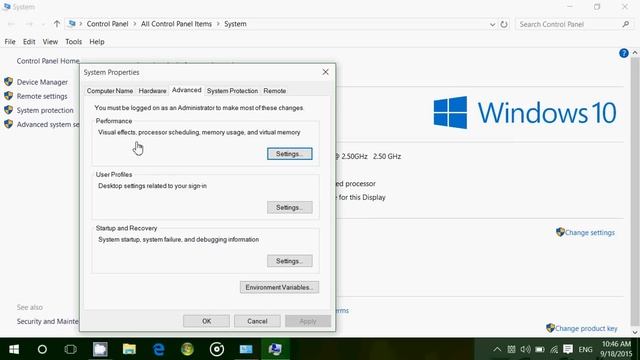Open Security and Maintenance link
Viewport: 640px width, 360px height.
click(x=48, y=322)
